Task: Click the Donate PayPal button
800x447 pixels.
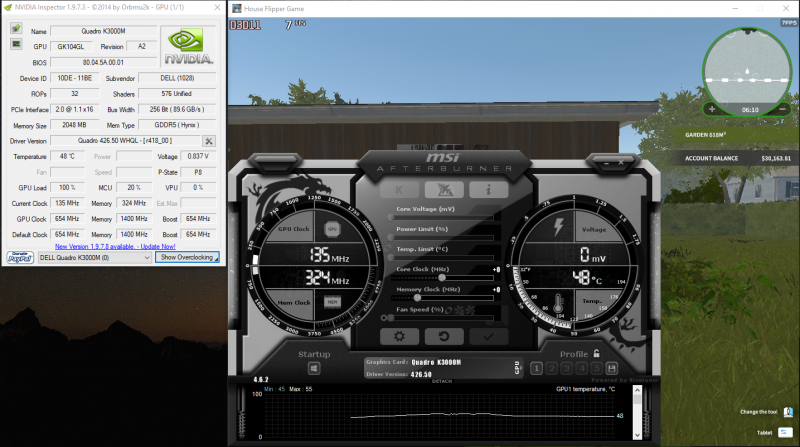Action: coord(20,257)
